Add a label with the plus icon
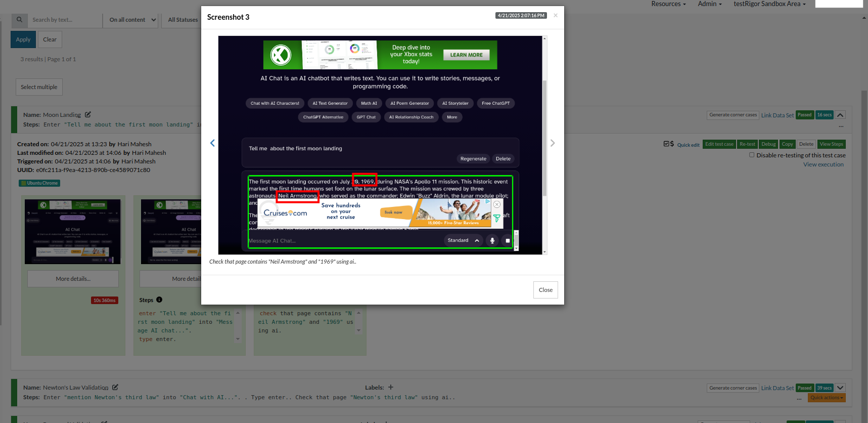 (391, 387)
